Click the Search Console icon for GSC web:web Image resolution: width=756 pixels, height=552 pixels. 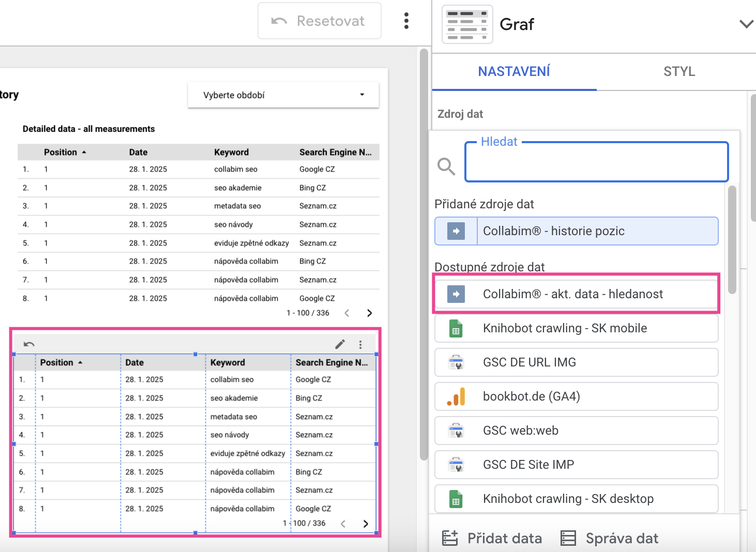click(456, 431)
